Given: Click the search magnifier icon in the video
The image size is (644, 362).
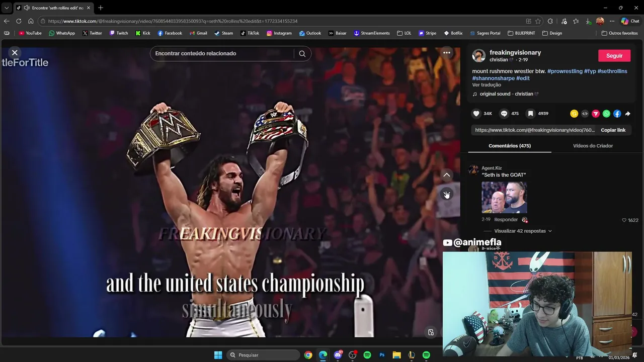Looking at the screenshot, I should [x=302, y=53].
